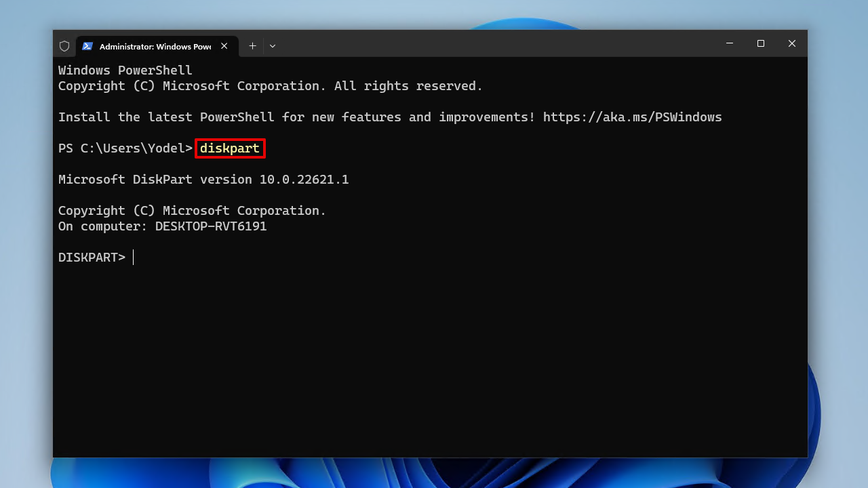Minimize the Terminal window
The width and height of the screenshot is (868, 488).
(730, 43)
